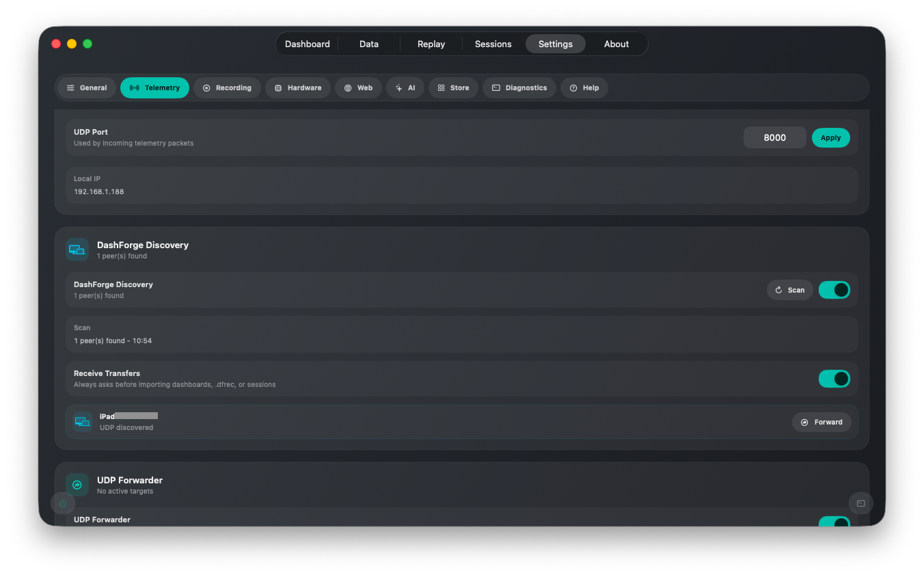924x577 pixels.
Task: Switch to the Data tab
Action: click(369, 44)
